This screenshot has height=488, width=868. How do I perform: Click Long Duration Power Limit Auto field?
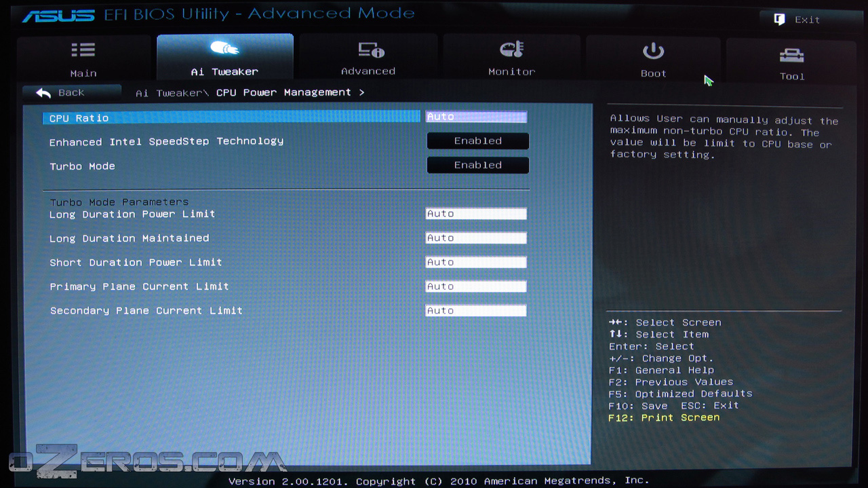click(476, 214)
